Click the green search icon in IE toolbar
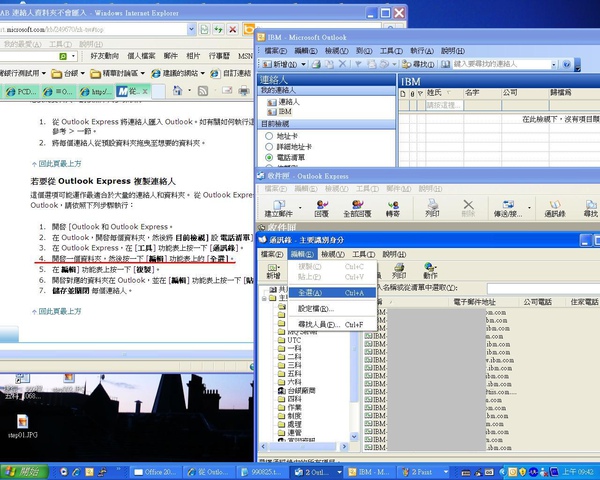The width and height of the screenshot is (600, 480). [x=63, y=56]
